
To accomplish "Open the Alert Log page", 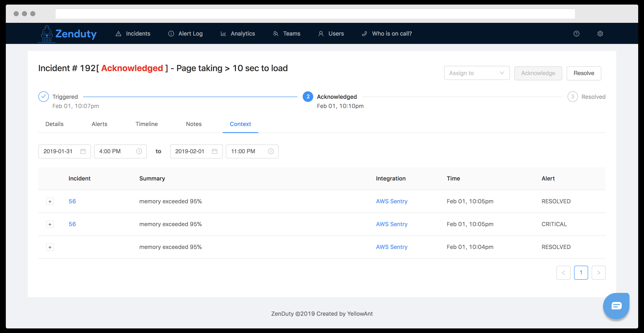I will tap(185, 33).
